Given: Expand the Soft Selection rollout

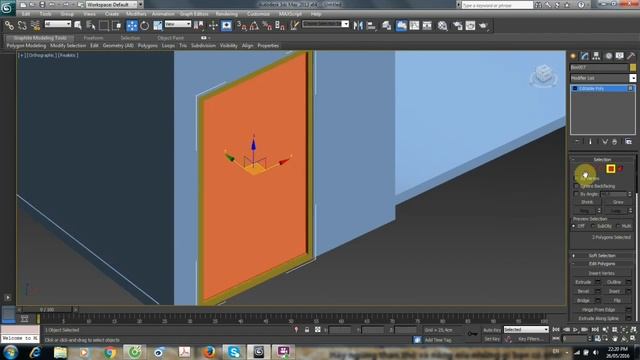Looking at the screenshot, I should [602, 256].
